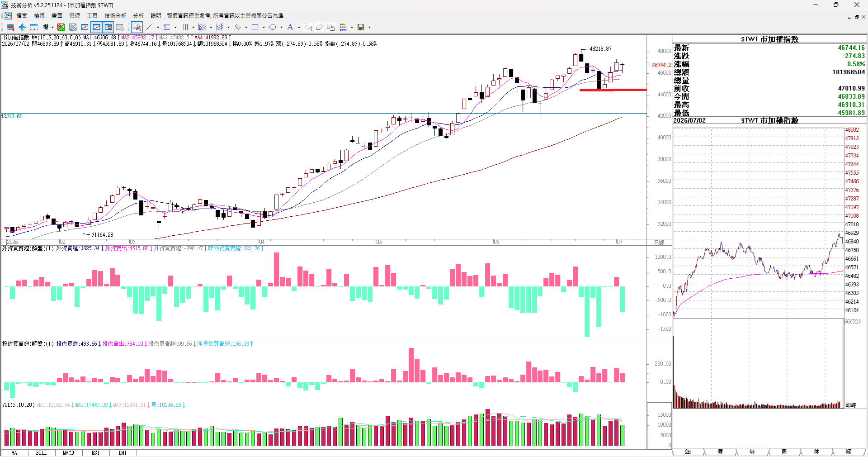
Task: Click the blue crosshair move icon
Action: 22,27
